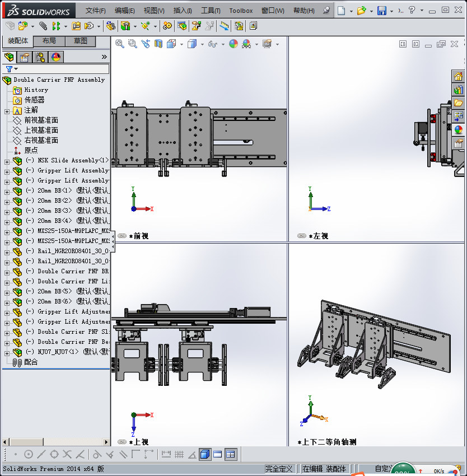Expand the NSK Slide Assembly tree node
467x476 pixels.
[x=7, y=161]
